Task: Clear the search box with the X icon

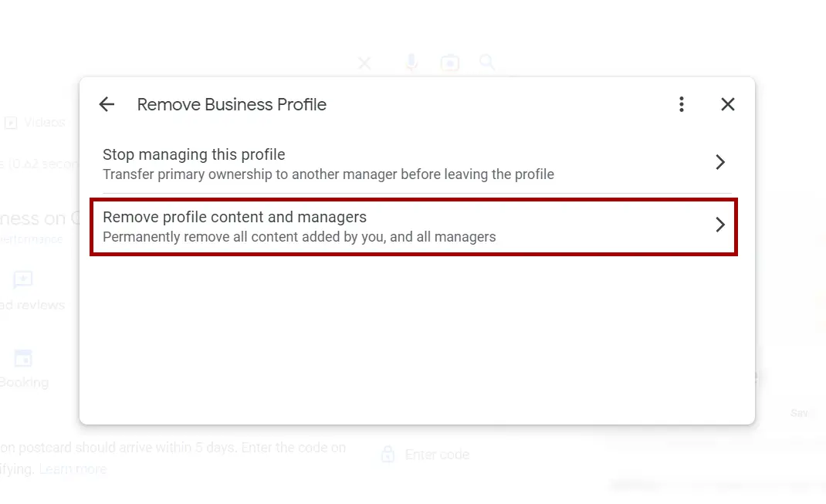Action: pyautogui.click(x=364, y=64)
